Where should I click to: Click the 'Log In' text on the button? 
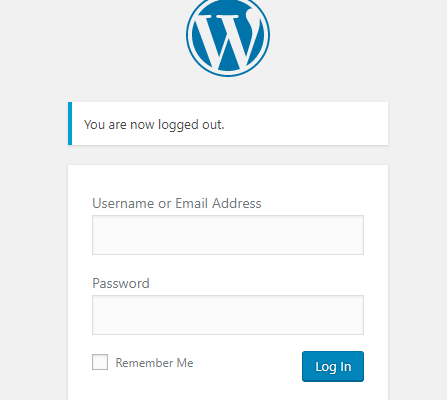coord(333,367)
